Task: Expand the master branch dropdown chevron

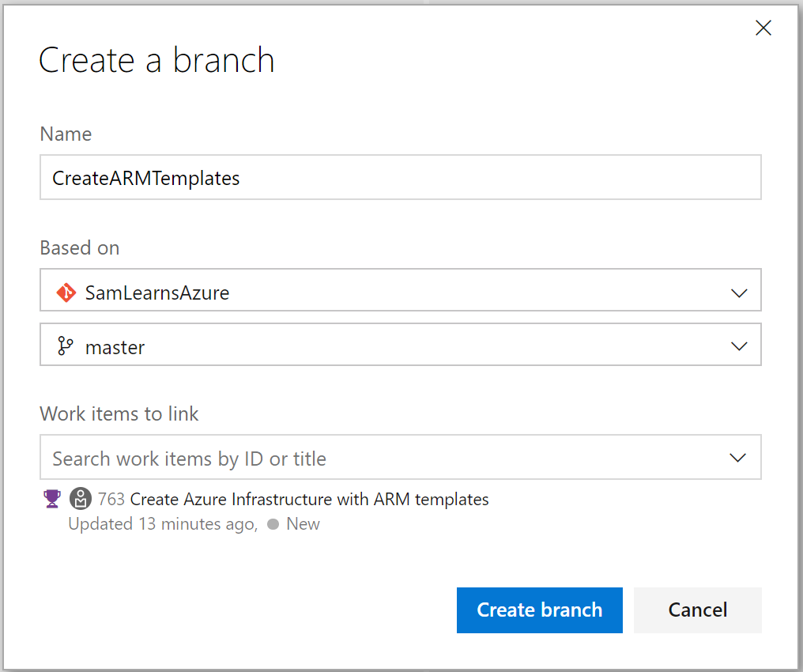Action: tap(738, 346)
